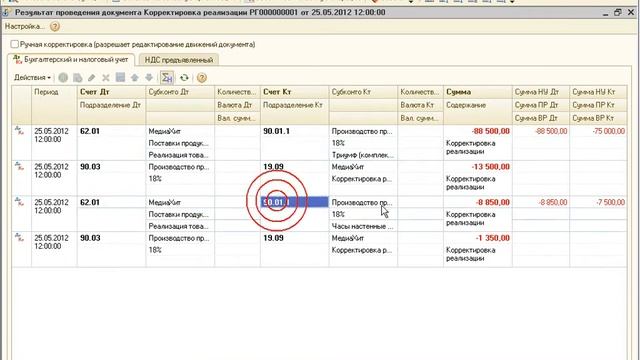Click the Валюта Кт header

point(420,105)
